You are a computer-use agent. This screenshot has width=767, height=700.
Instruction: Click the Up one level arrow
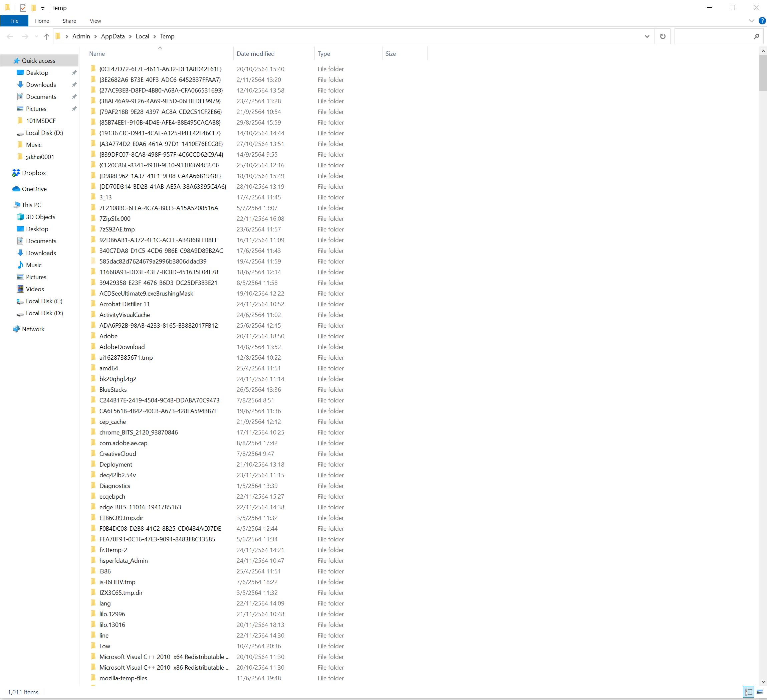point(46,36)
